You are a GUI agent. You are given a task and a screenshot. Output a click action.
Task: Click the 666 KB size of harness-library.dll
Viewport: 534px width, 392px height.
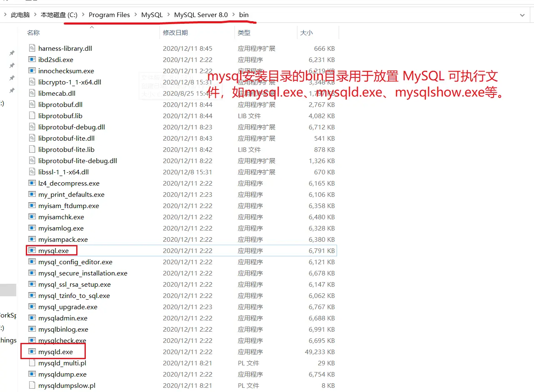pos(324,48)
